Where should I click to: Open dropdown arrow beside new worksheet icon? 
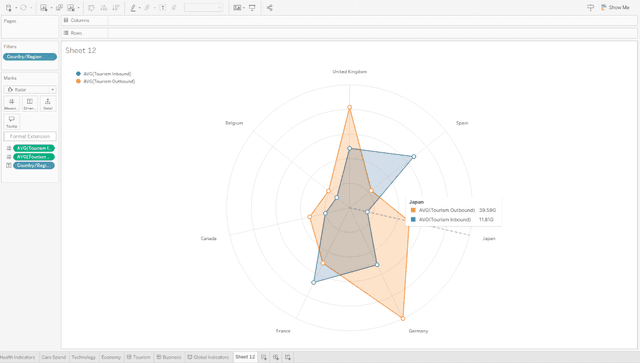51,8
